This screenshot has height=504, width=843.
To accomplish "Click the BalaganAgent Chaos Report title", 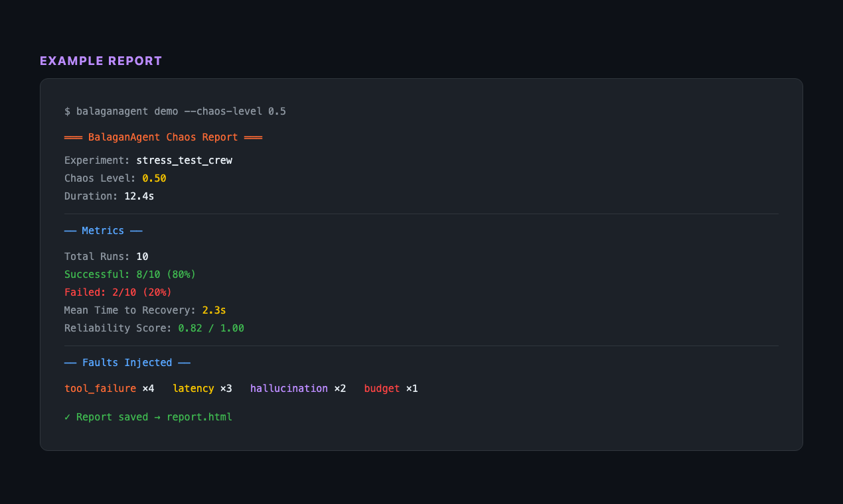I will (x=163, y=137).
